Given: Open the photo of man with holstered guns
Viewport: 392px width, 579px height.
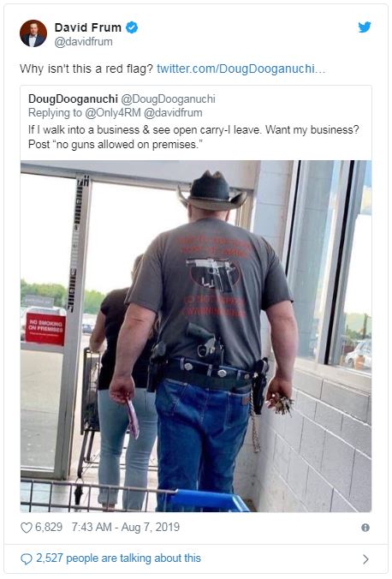Looking at the screenshot, I should (x=196, y=336).
